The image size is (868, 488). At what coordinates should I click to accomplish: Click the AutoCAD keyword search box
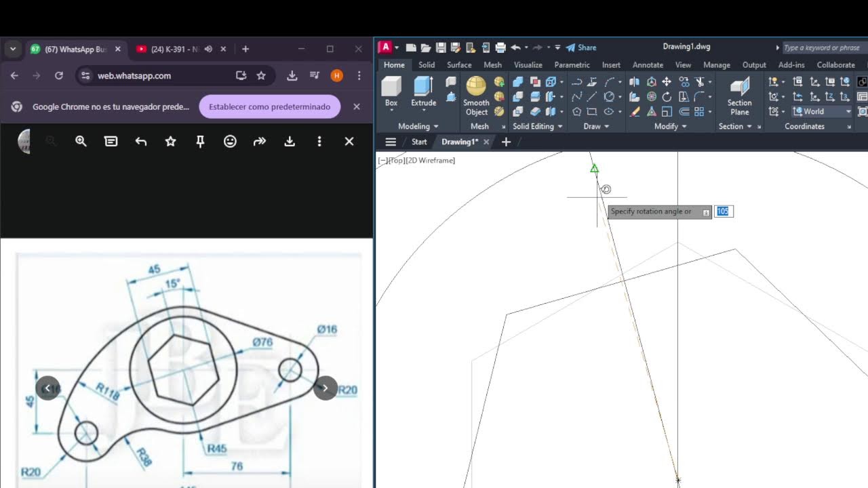[x=824, y=47]
